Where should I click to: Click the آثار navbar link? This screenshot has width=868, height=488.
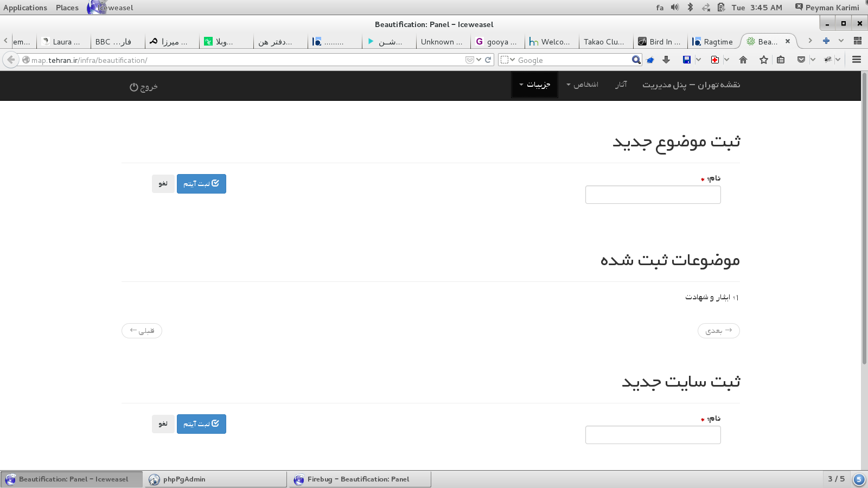pyautogui.click(x=621, y=85)
